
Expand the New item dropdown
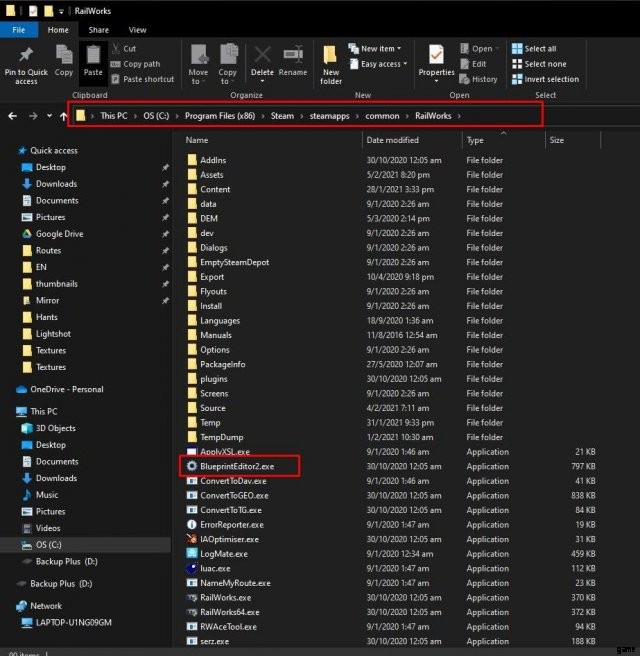(x=377, y=48)
